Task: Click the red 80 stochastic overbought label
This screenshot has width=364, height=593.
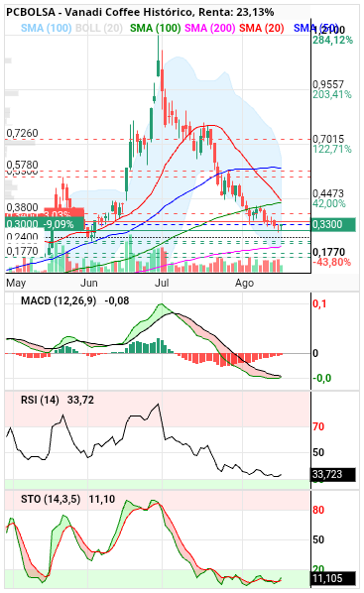Action: click(318, 510)
